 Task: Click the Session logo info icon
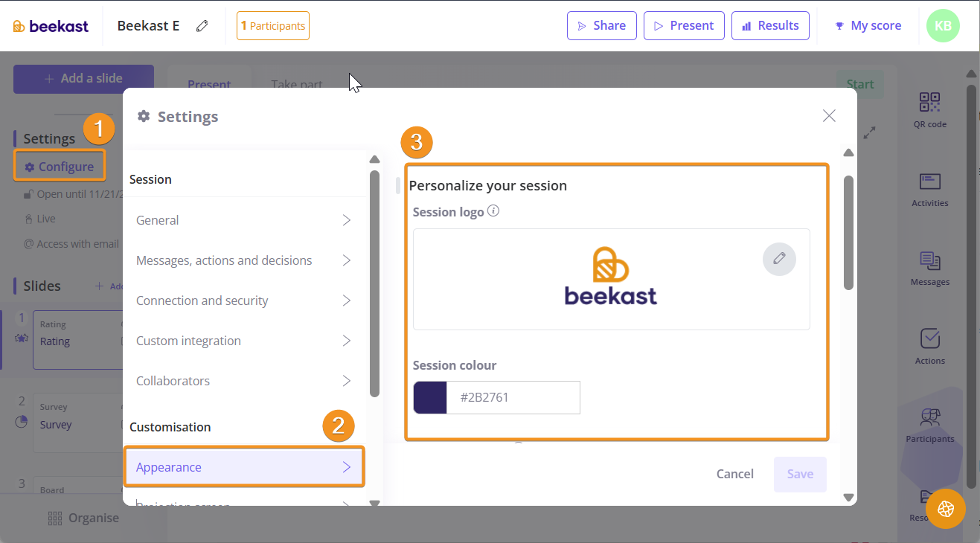tap(493, 211)
